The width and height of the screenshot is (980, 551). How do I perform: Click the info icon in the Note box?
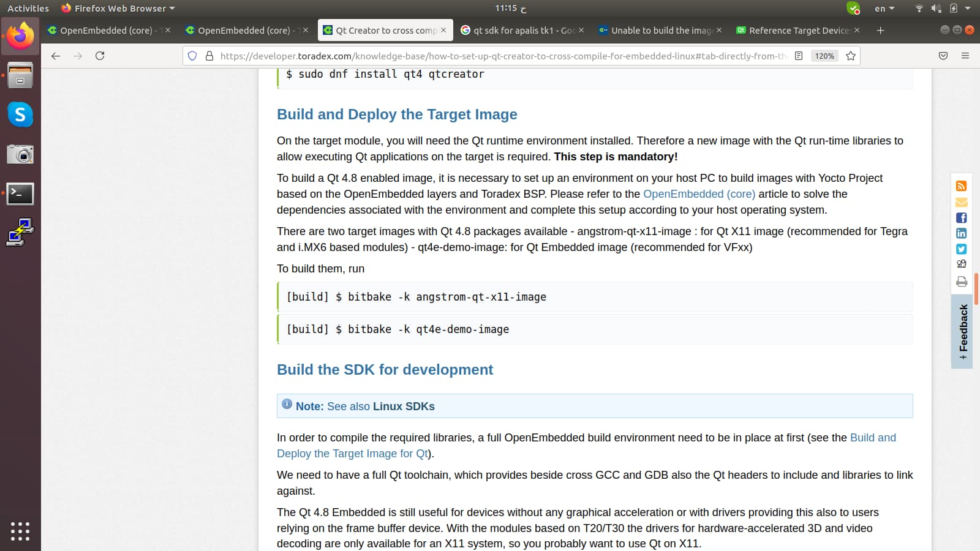(x=287, y=404)
